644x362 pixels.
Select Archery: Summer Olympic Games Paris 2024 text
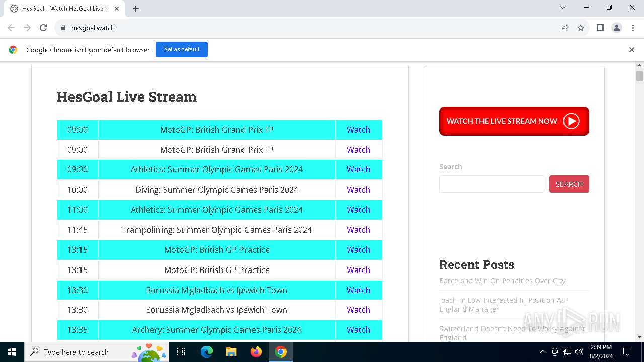[x=217, y=330]
